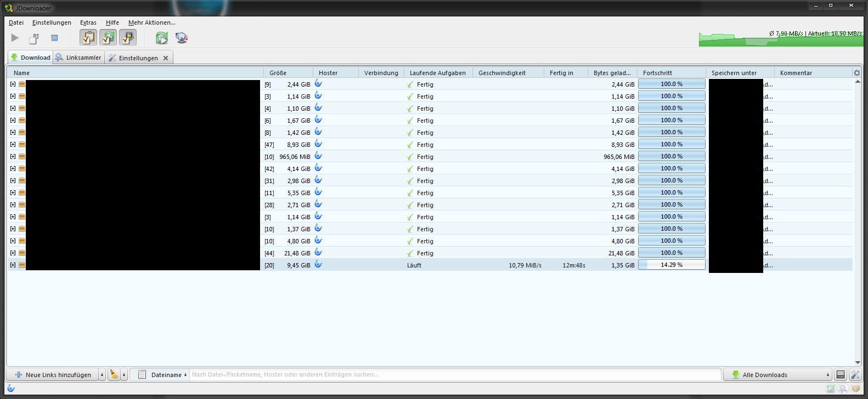Expand the package sized 965,06 MiB
The image size is (868, 399).
(x=13, y=157)
